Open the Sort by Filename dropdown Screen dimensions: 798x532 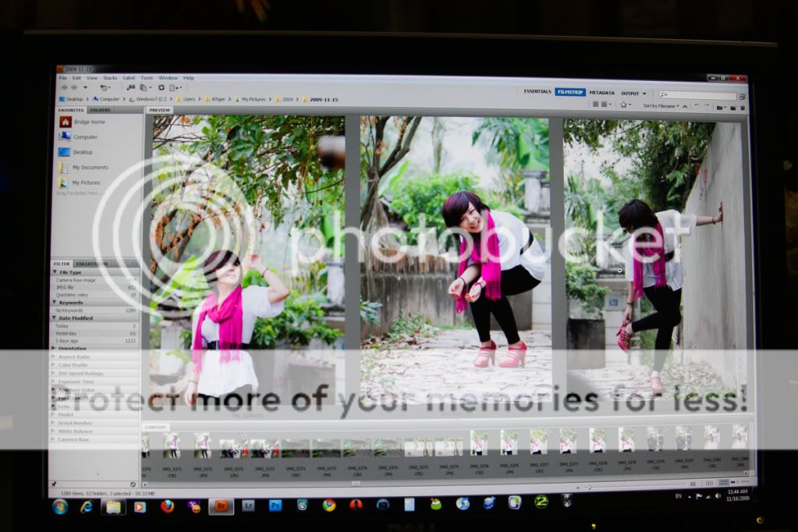pos(659,105)
